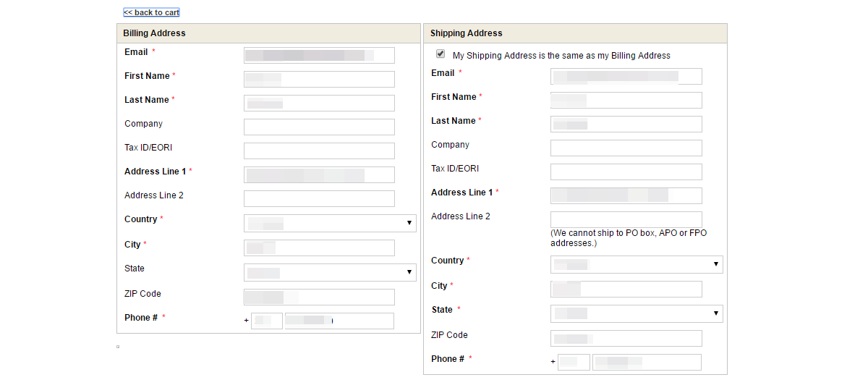Open the billing Country dropdown

click(x=330, y=223)
